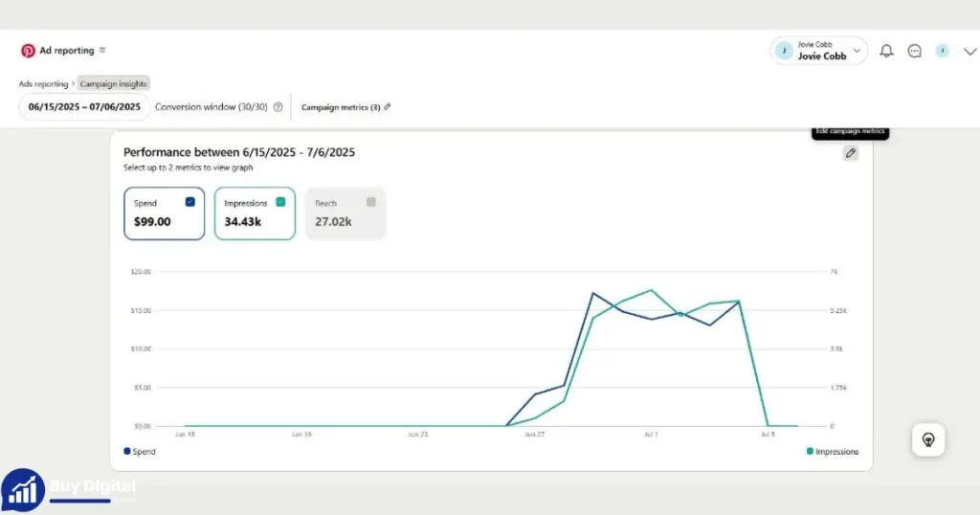
Task: Click Conversion window (30/30) label
Action: [212, 107]
